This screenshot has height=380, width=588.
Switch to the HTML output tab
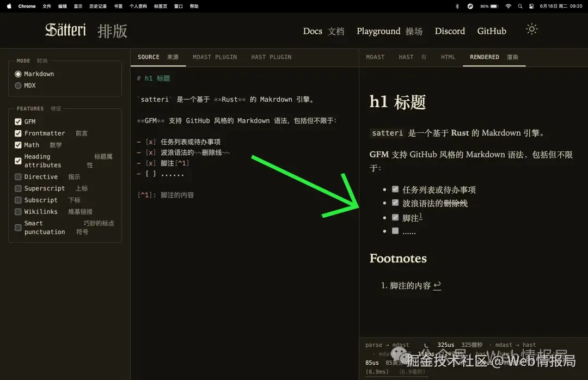click(x=448, y=57)
